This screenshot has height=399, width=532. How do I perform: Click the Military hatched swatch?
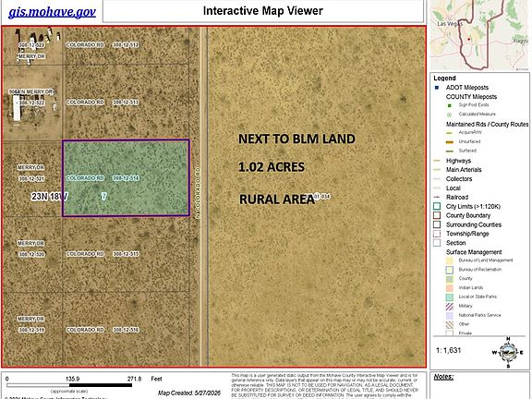[450, 307]
